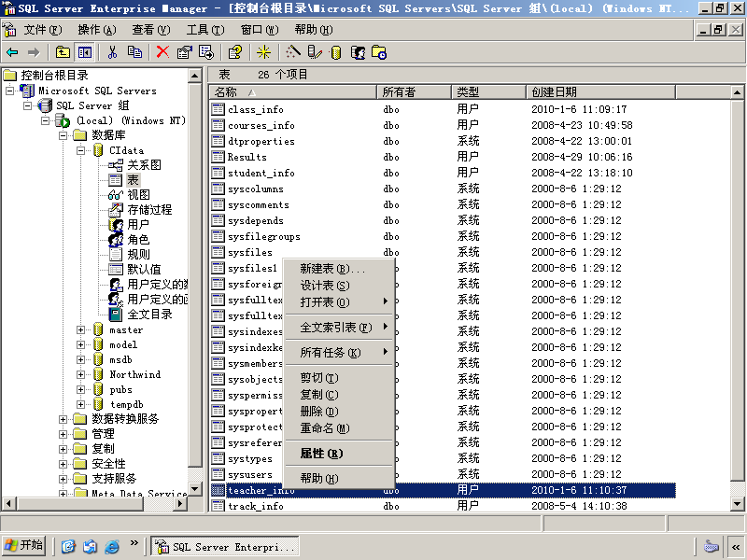Sort by the 所有者 column header

414,91
